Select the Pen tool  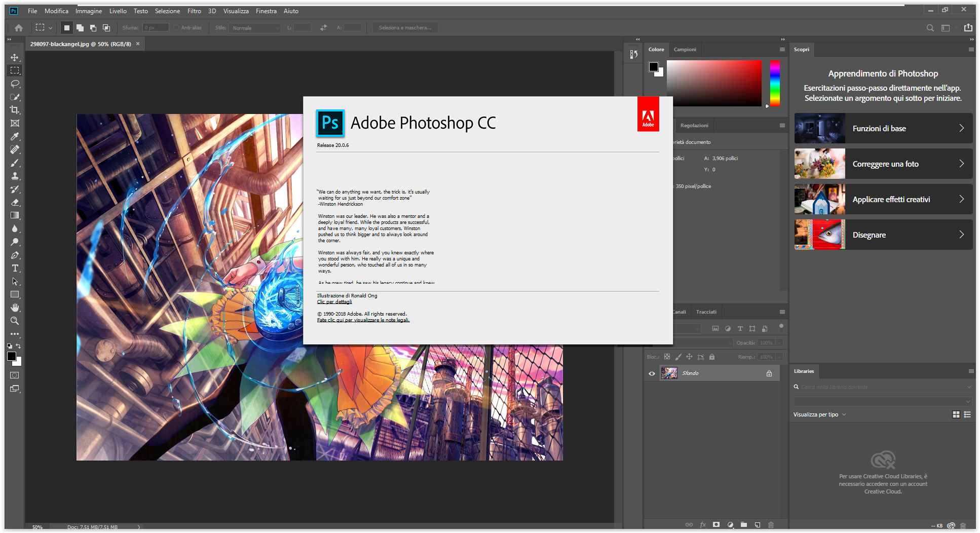tap(15, 255)
